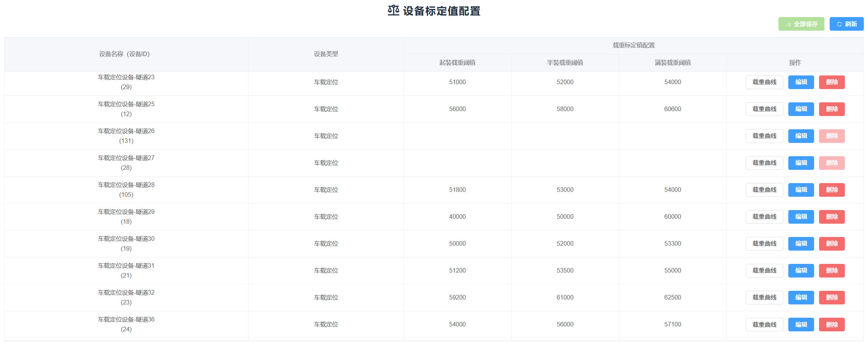This screenshot has height=345, width=868.
Task: Open 载重曲线 for device 隧道26
Action: pos(764,136)
